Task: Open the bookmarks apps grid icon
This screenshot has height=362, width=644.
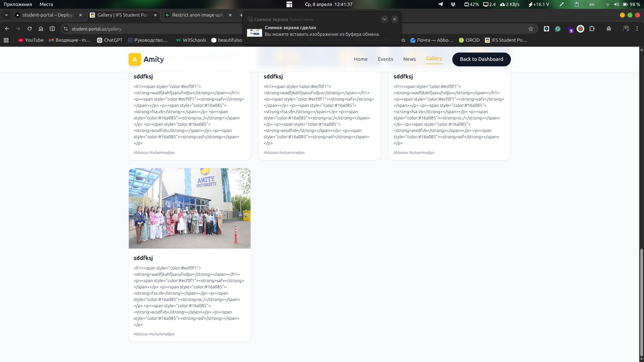Action: (x=6, y=40)
